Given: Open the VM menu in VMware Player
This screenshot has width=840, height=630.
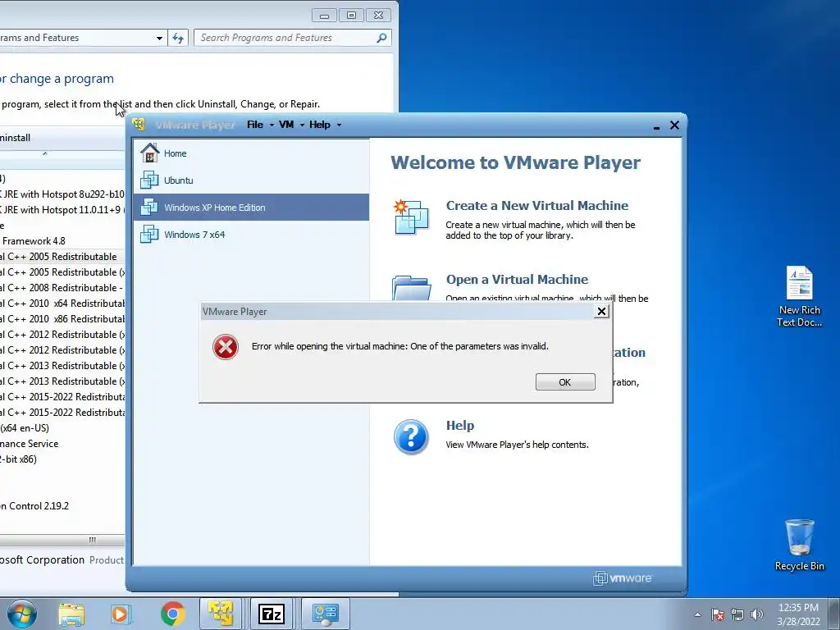Looking at the screenshot, I should [x=286, y=125].
